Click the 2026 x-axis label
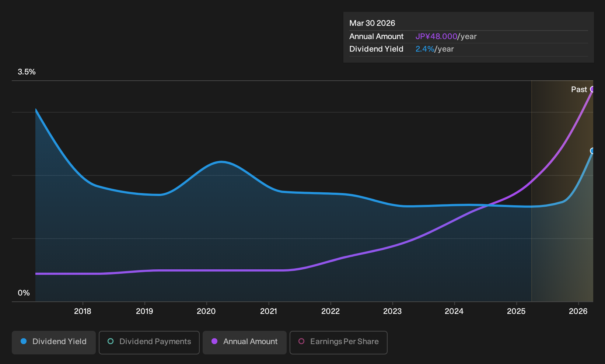The image size is (605, 364). pyautogui.click(x=578, y=311)
